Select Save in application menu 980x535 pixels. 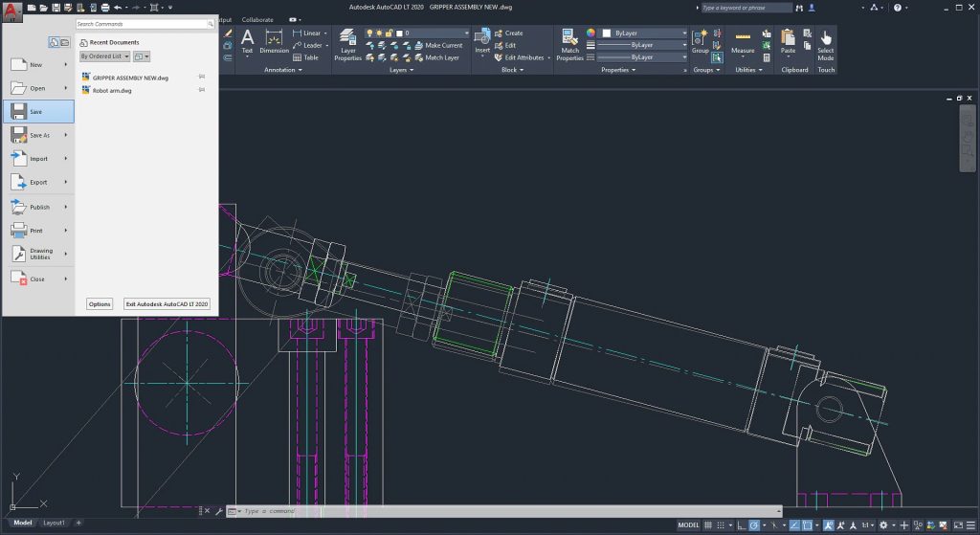point(38,112)
